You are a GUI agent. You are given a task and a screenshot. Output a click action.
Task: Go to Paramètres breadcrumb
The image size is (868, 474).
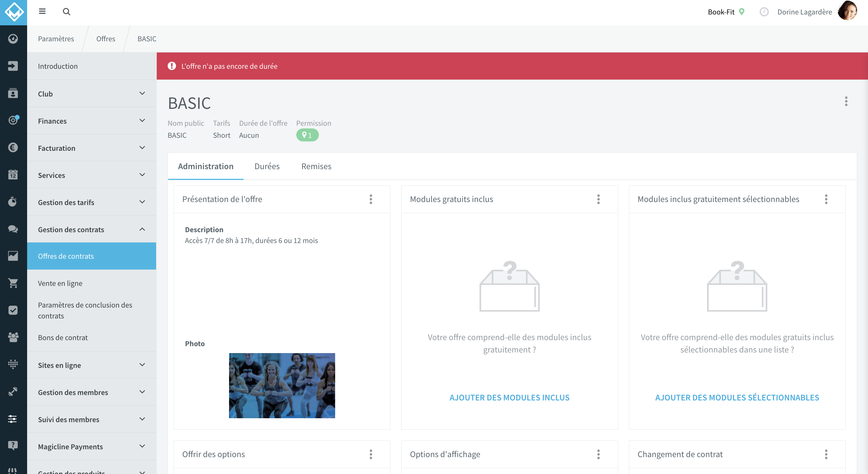pyautogui.click(x=56, y=39)
